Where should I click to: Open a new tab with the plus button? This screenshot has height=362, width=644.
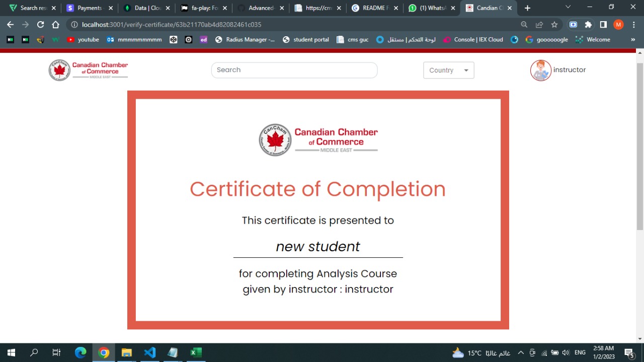(x=527, y=8)
